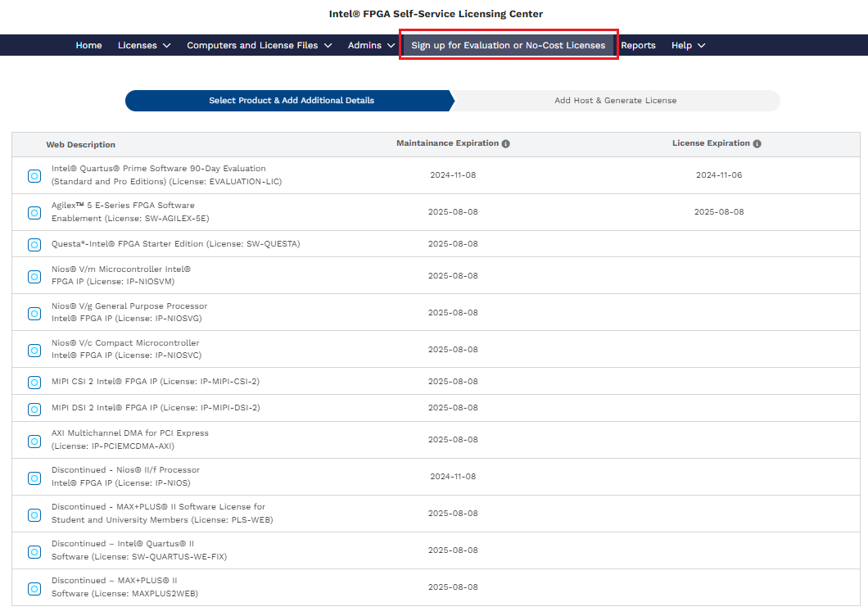This screenshot has width=868, height=616.
Task: Expand the Admins menu chevron
Action: [x=391, y=45]
